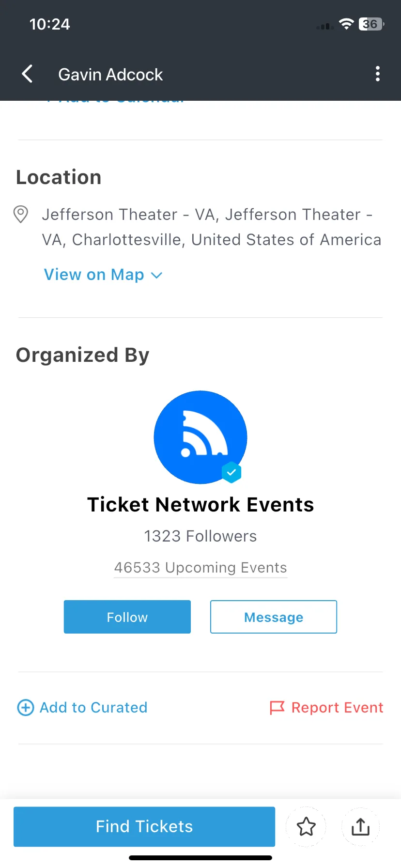Open Ticket Network Events organizer name
Image resolution: width=401 pixels, height=868 pixels.
[200, 505]
